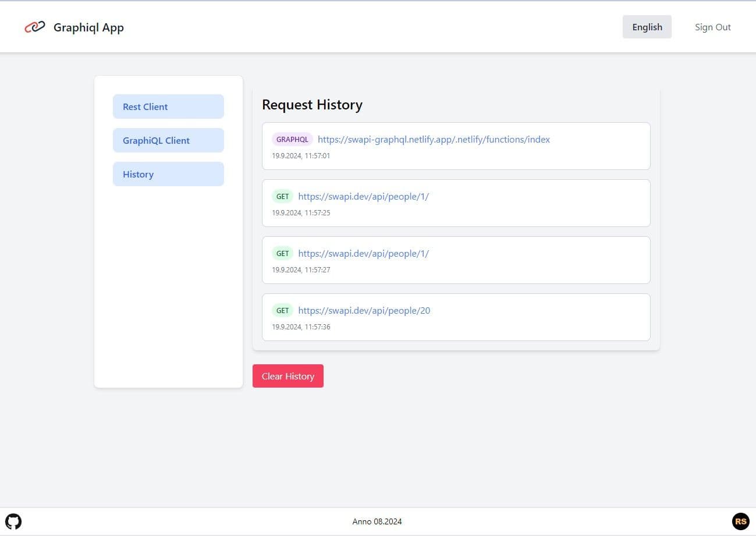The height and width of the screenshot is (536, 756).
Task: Open the swapi-graphql.netlify.app request link
Action: [434, 140]
